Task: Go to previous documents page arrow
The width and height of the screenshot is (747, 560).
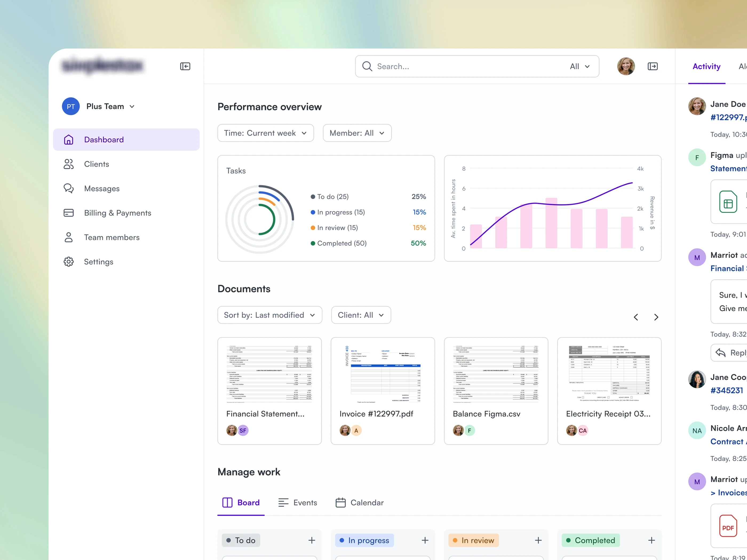Action: pos(636,317)
